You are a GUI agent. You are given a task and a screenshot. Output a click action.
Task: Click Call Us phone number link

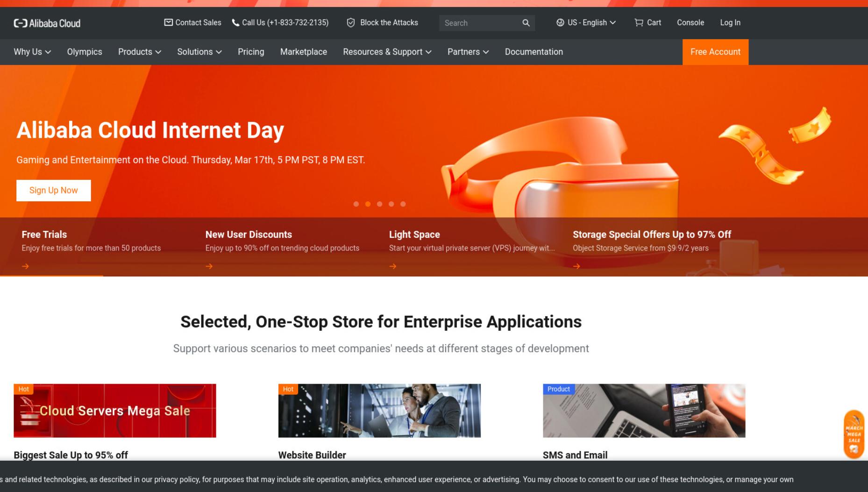[x=285, y=22]
